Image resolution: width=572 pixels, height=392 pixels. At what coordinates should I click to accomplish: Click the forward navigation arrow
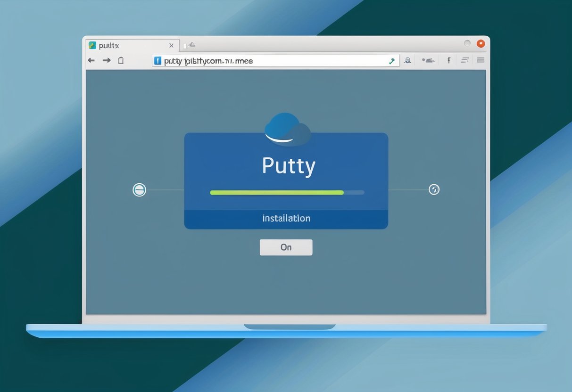point(106,60)
